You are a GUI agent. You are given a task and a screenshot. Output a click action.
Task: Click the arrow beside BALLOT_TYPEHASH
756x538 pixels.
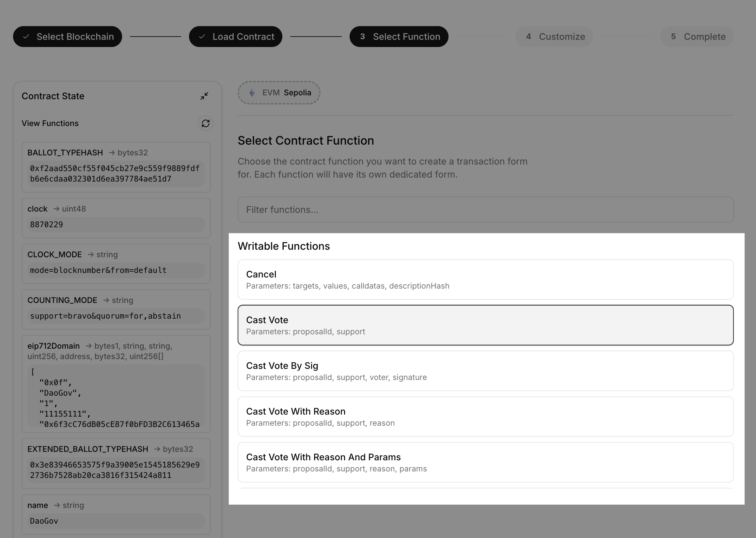(111, 153)
